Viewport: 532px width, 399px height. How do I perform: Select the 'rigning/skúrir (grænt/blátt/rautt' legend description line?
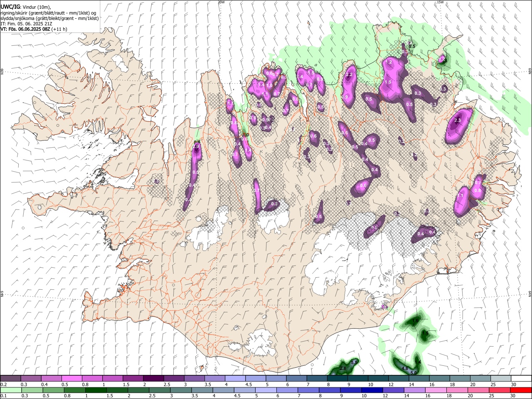[48, 13]
